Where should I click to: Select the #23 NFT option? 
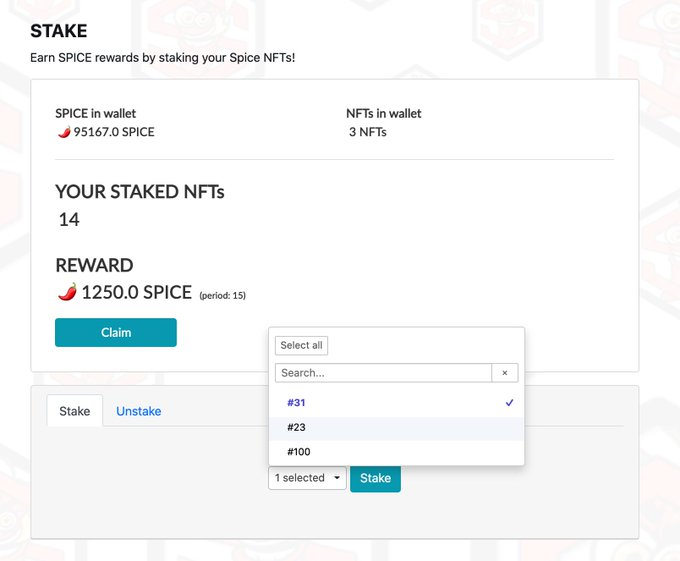click(x=396, y=427)
